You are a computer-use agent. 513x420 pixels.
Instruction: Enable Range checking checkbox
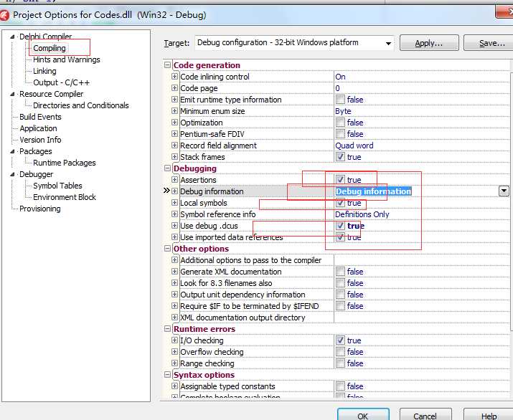click(340, 363)
